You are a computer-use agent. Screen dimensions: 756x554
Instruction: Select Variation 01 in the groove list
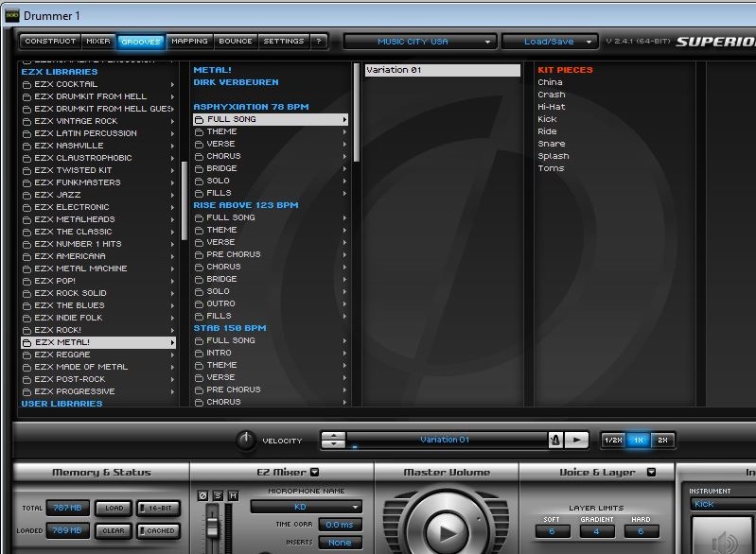(442, 70)
